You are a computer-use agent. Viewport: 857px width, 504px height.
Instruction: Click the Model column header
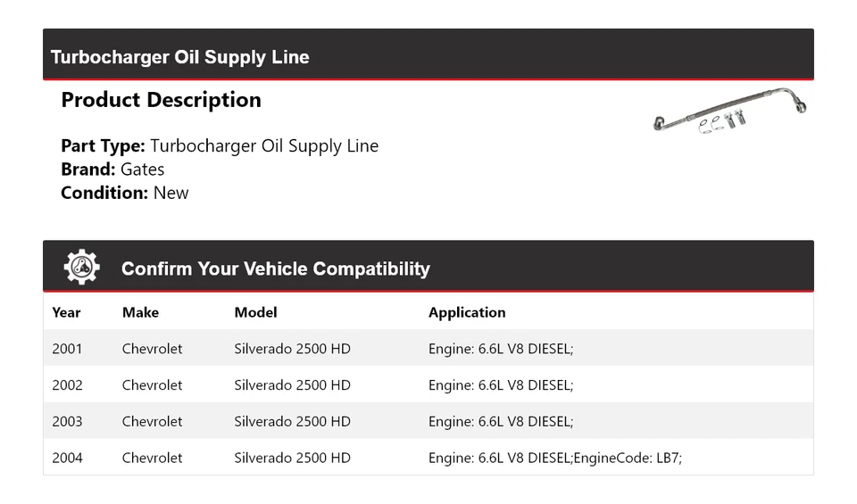pos(255,312)
